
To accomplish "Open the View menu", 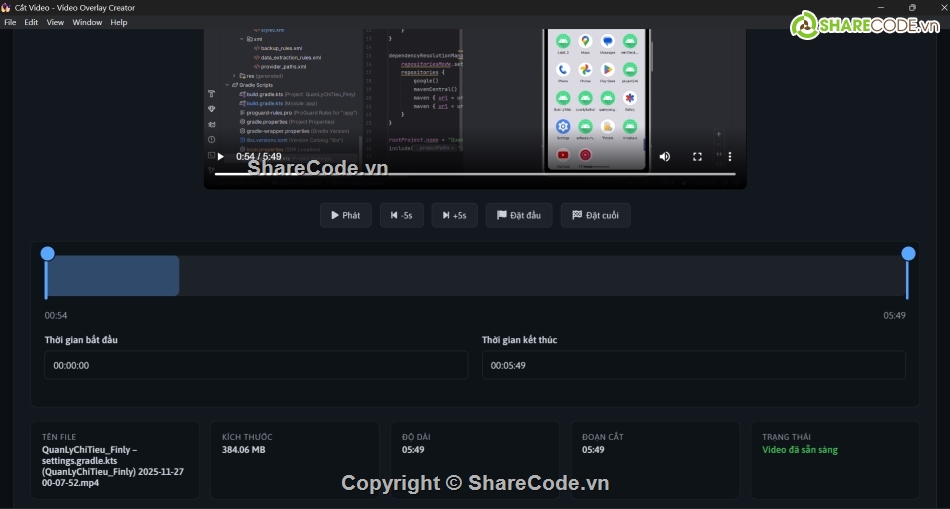I will 55,22.
